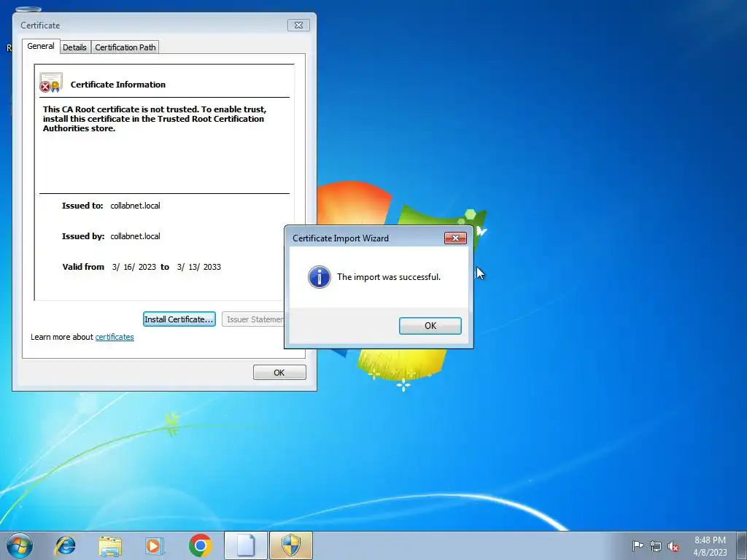
Task: Close the Certificate window
Action: point(298,26)
